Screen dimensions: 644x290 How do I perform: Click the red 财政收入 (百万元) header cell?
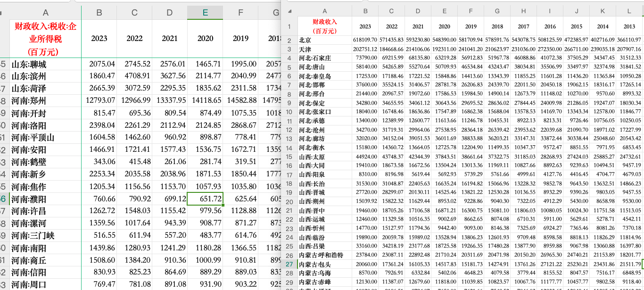324,26
